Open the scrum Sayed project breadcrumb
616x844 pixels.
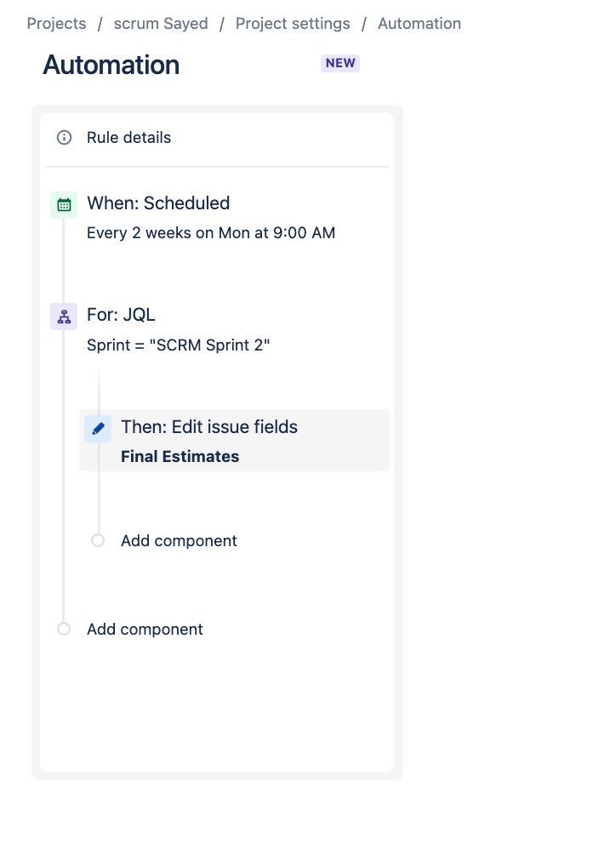point(160,23)
